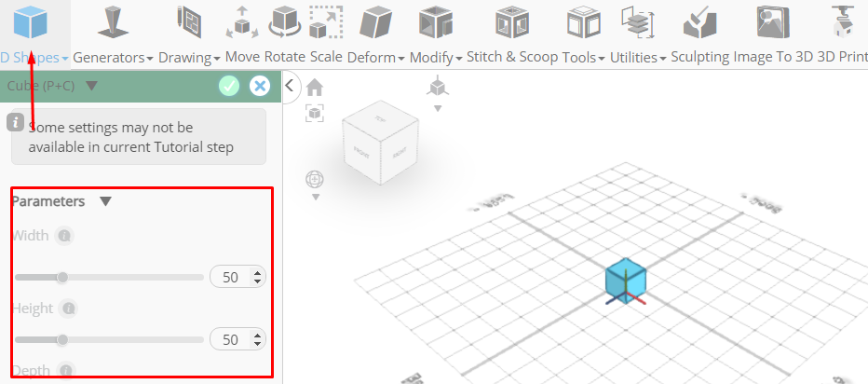This screenshot has height=384, width=868.
Task: Decrease Height using the down stepper arrow
Action: [x=257, y=344]
